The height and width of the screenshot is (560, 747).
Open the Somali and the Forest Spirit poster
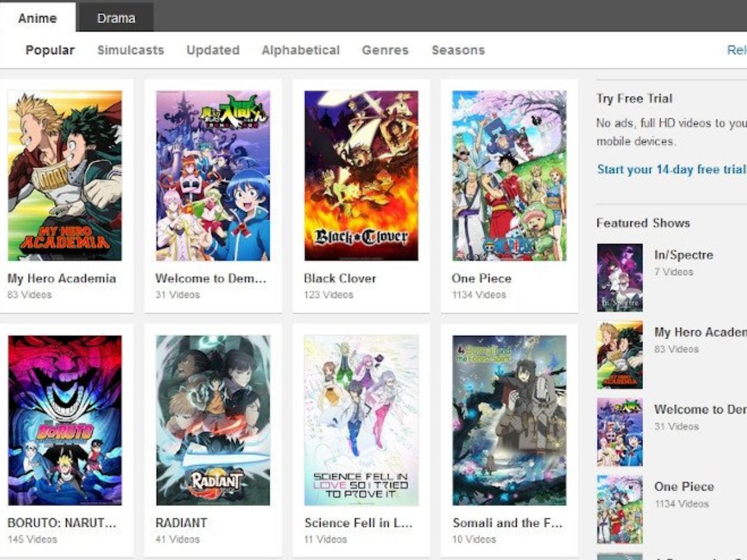click(509, 420)
